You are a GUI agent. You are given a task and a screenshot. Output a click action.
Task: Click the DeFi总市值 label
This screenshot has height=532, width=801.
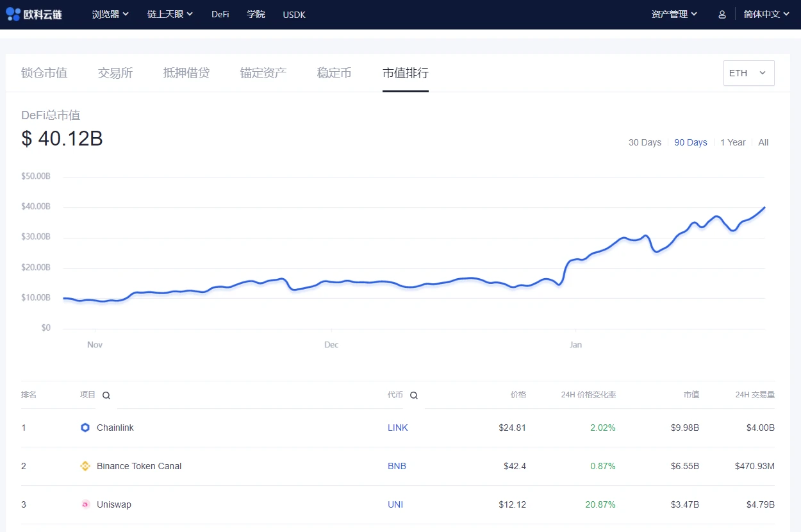[51, 115]
